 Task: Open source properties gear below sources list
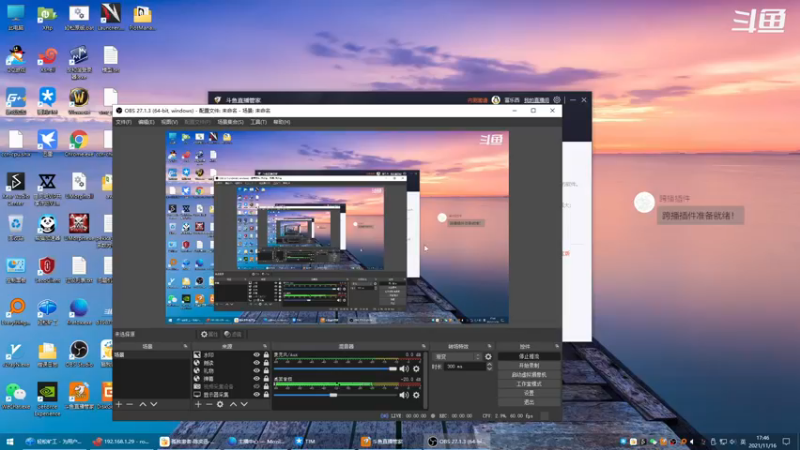click(x=220, y=404)
